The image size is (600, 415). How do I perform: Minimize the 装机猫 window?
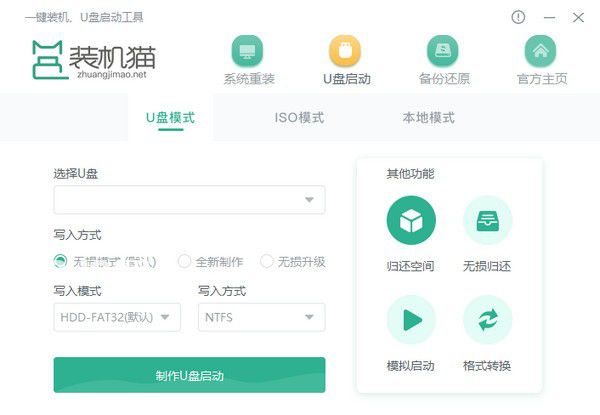pos(549,18)
